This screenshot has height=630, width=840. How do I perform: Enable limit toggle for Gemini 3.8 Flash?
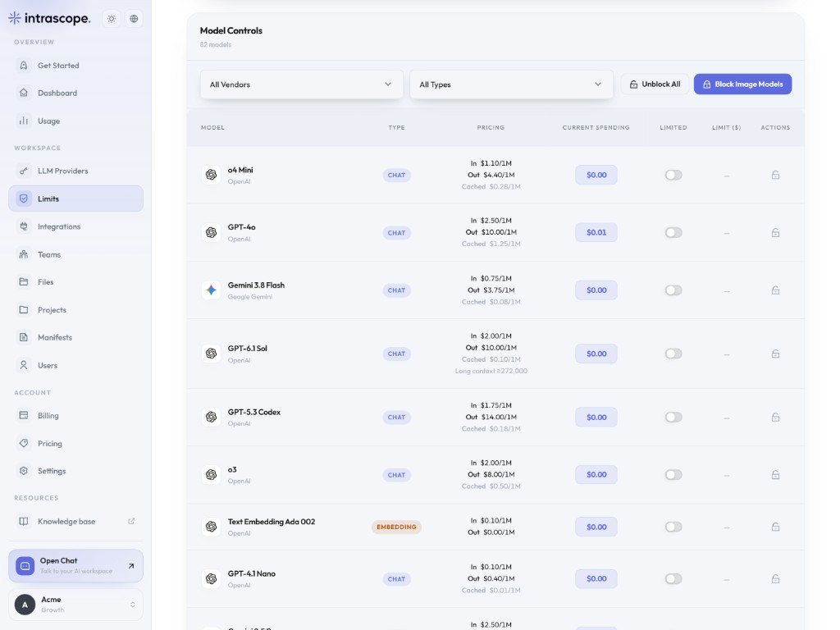pyautogui.click(x=673, y=290)
